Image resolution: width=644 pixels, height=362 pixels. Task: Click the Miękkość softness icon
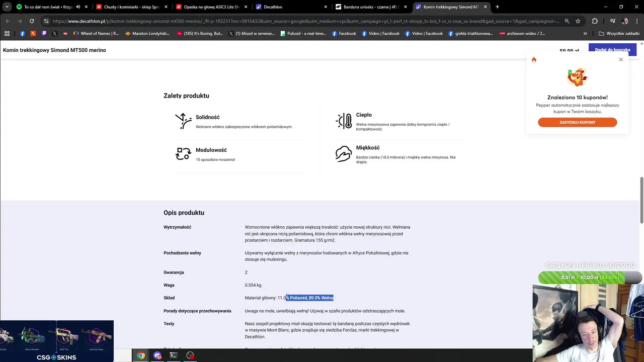344,154
